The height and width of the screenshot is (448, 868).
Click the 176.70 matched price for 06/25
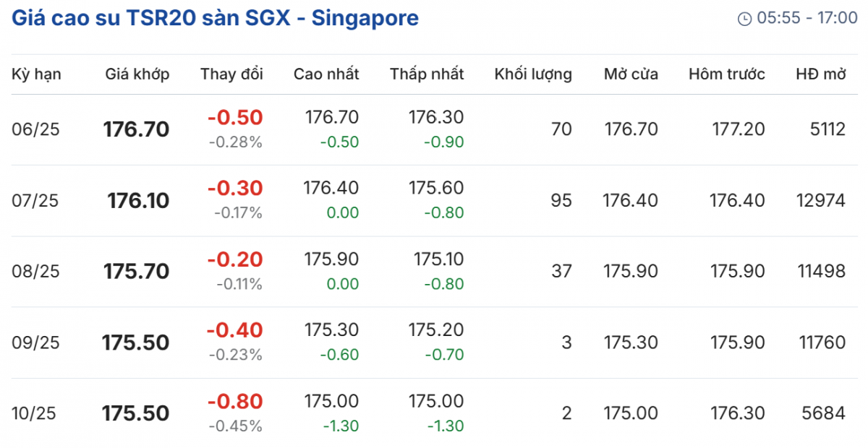point(136,129)
